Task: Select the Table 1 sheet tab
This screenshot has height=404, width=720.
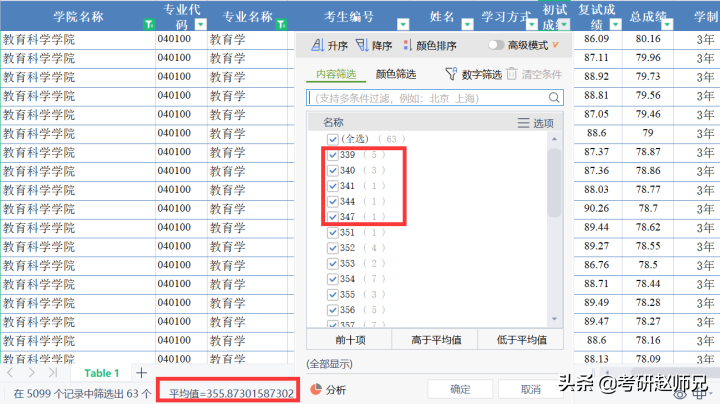Action: 101,373
